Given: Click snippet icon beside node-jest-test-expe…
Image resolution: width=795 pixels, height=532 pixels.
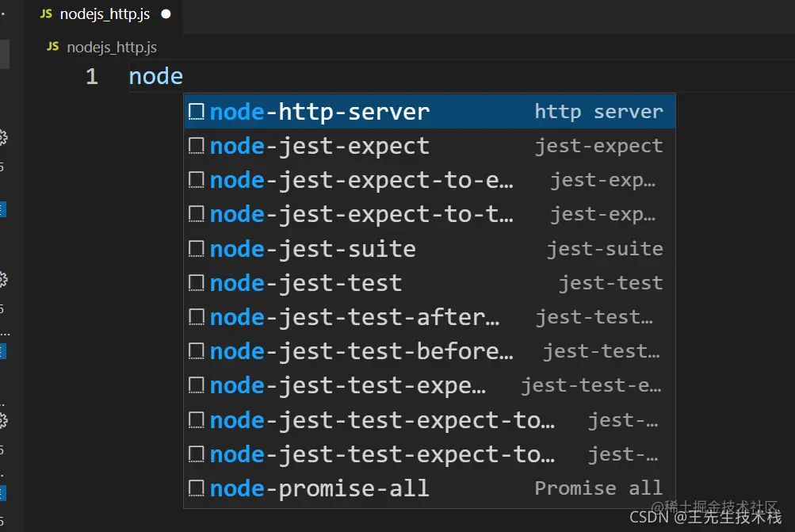Looking at the screenshot, I should tap(197, 385).
